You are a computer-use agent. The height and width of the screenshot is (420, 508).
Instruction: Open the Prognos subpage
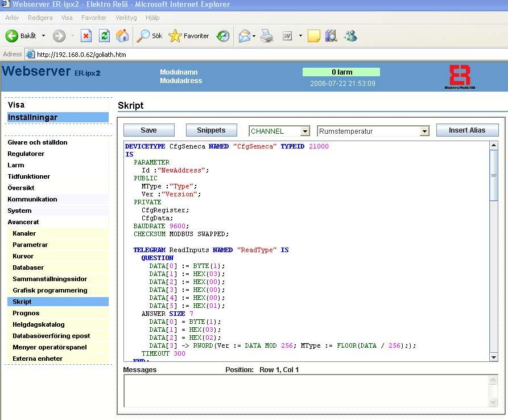(x=58, y=313)
